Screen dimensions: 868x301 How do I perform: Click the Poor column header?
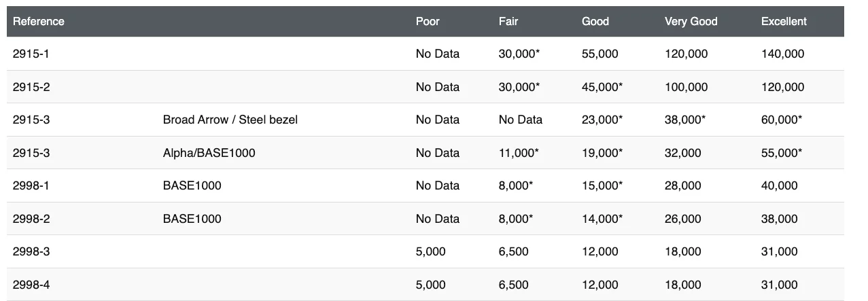pos(428,21)
